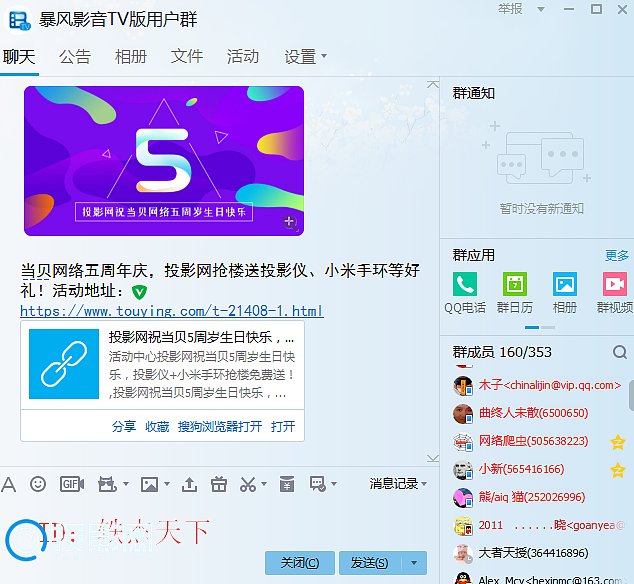Click the red packet icon in toolbar
This screenshot has width=634, height=584.
[287, 484]
